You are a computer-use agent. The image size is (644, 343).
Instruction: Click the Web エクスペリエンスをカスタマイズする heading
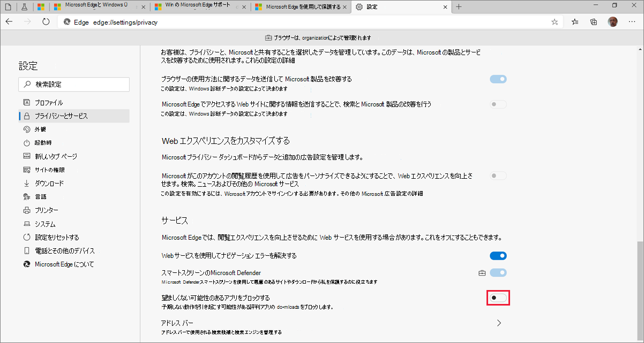[226, 141]
